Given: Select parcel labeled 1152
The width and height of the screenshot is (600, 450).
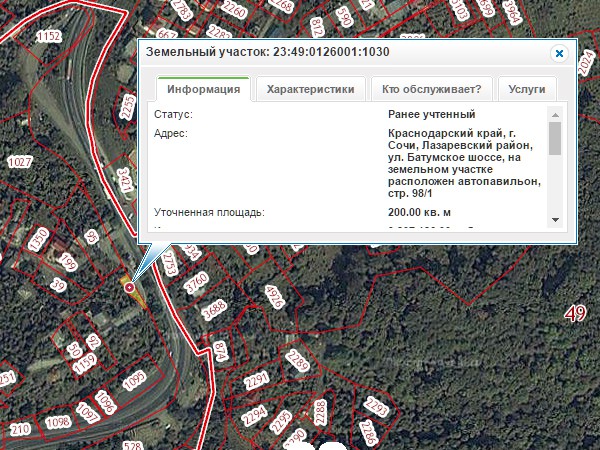Looking at the screenshot, I should click(x=48, y=36).
